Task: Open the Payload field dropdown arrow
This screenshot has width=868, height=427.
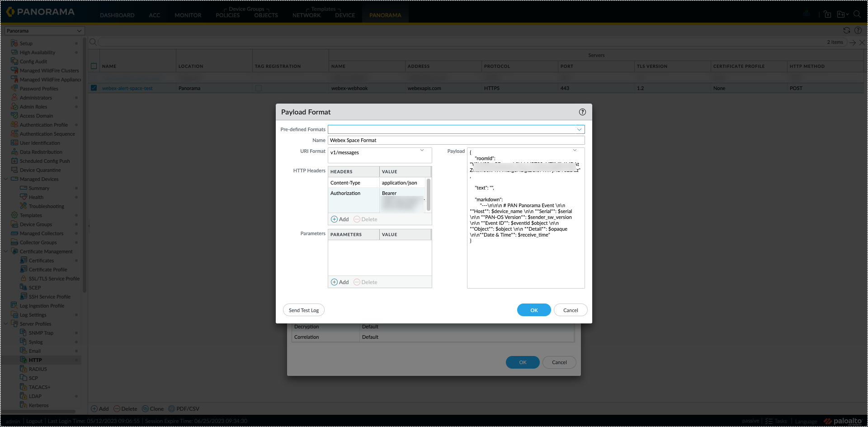Action: pos(575,151)
